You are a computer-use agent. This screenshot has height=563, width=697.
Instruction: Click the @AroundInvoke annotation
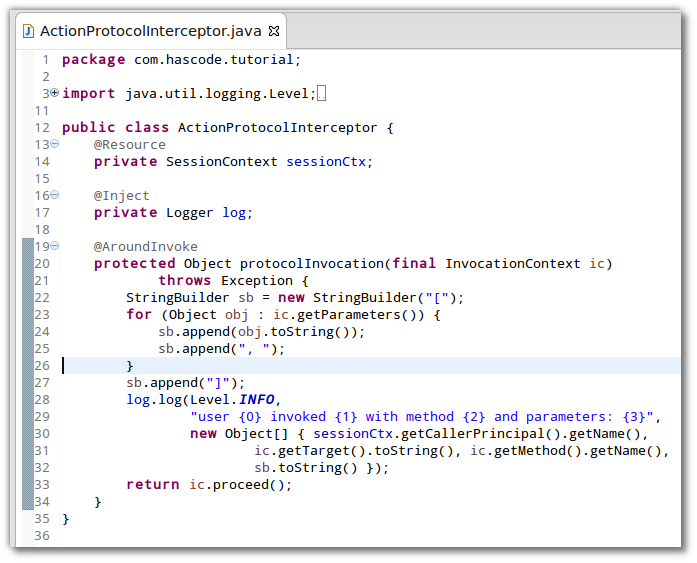point(146,246)
